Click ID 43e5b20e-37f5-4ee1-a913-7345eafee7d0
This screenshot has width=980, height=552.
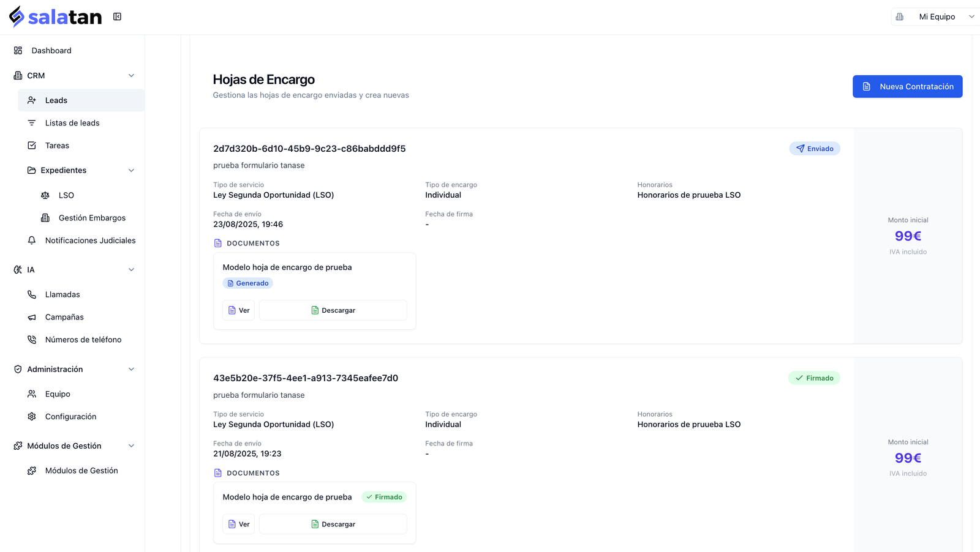pyautogui.click(x=306, y=378)
